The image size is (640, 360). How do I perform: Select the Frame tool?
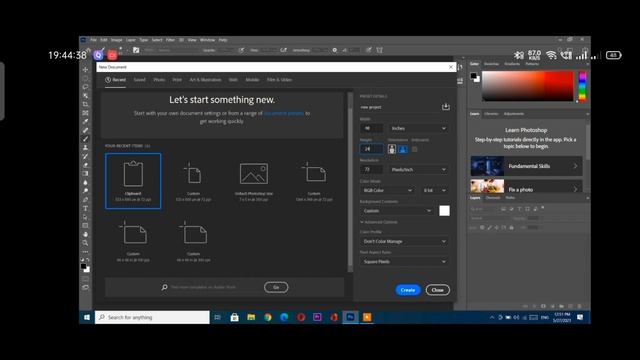coord(85,113)
